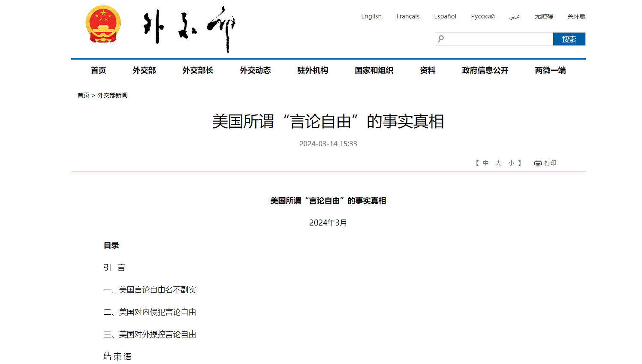Image resolution: width=642 pixels, height=364 pixels.
Task: Open the 驻外机构 navigation menu
Action: [x=313, y=70]
